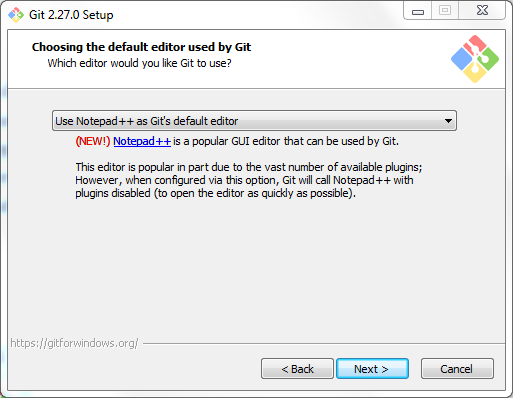This screenshot has width=513, height=398.
Task: Click the large Git logo in the header
Action: pos(475,59)
